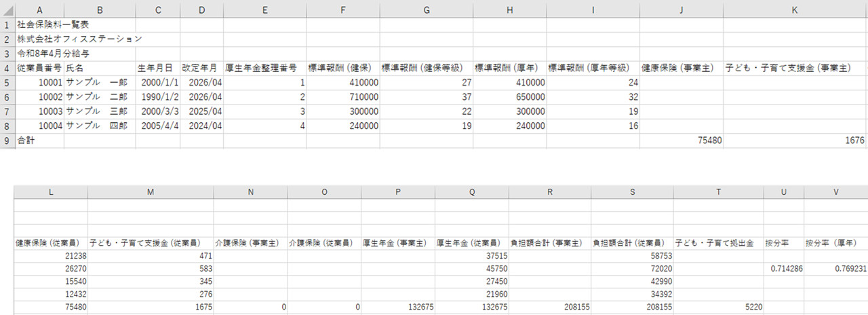Click the 介護保険（従業員） header cell
The width and height of the screenshot is (868, 315).
point(324,242)
